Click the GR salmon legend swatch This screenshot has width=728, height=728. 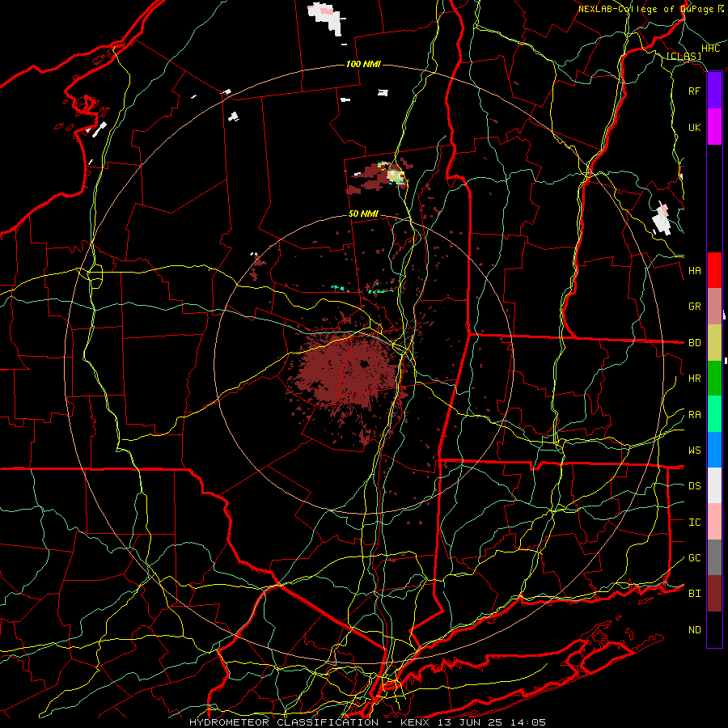click(x=714, y=307)
